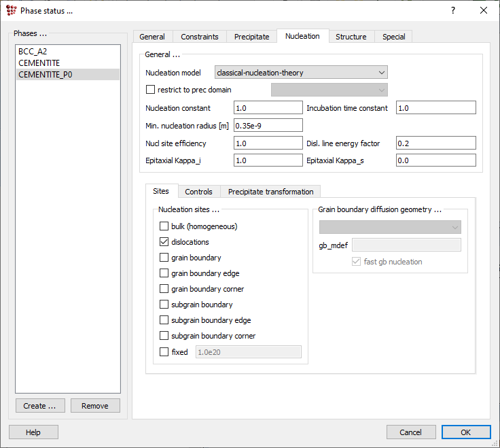
Task: Enable the subgrain boundary corner checkbox
Action: click(x=164, y=336)
